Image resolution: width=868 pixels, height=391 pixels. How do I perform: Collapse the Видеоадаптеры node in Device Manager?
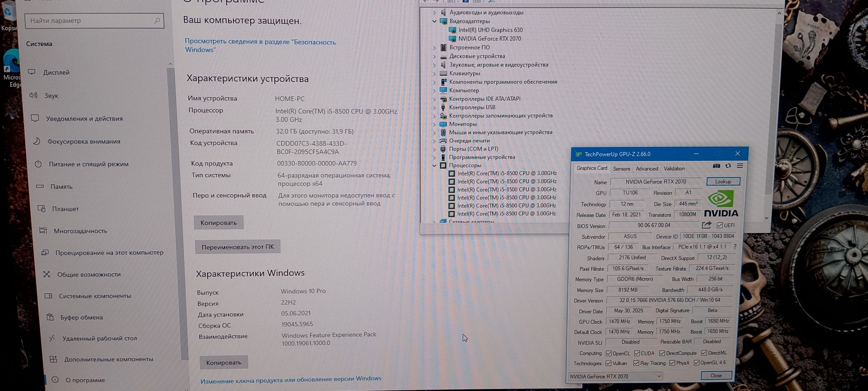point(434,21)
